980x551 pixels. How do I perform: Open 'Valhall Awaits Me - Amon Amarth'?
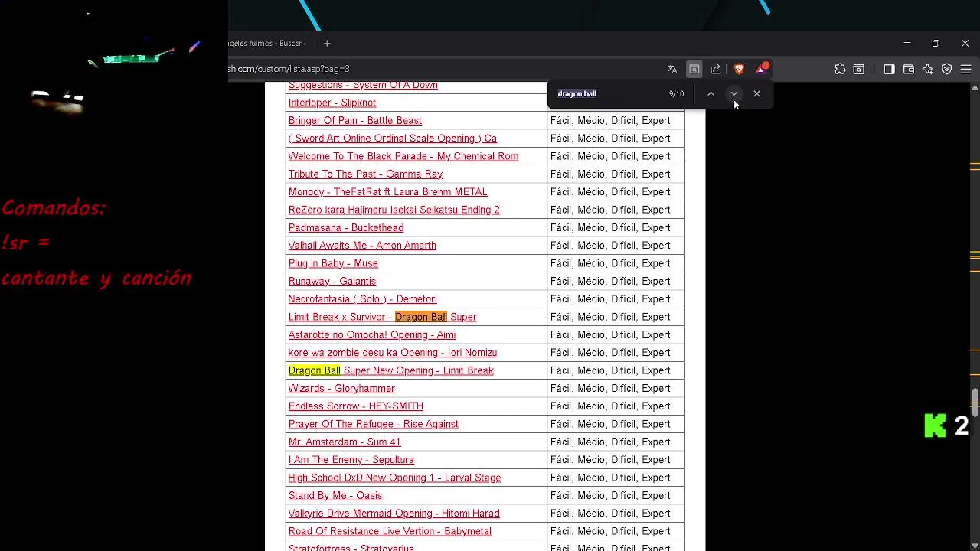362,246
